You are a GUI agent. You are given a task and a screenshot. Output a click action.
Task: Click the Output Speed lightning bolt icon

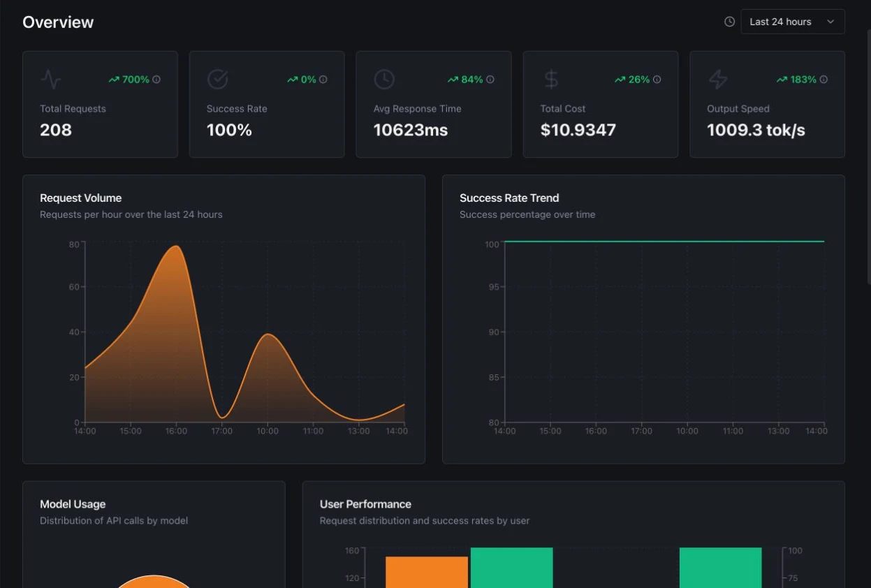pyautogui.click(x=718, y=80)
